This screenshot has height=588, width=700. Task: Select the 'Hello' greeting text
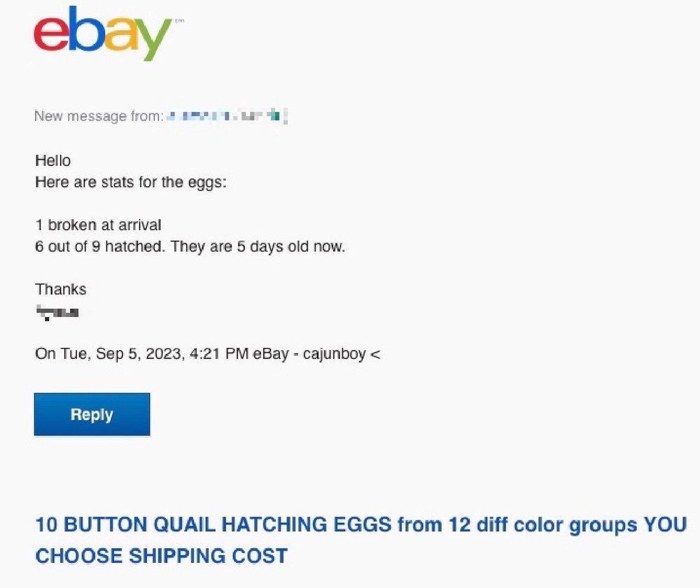click(x=52, y=160)
